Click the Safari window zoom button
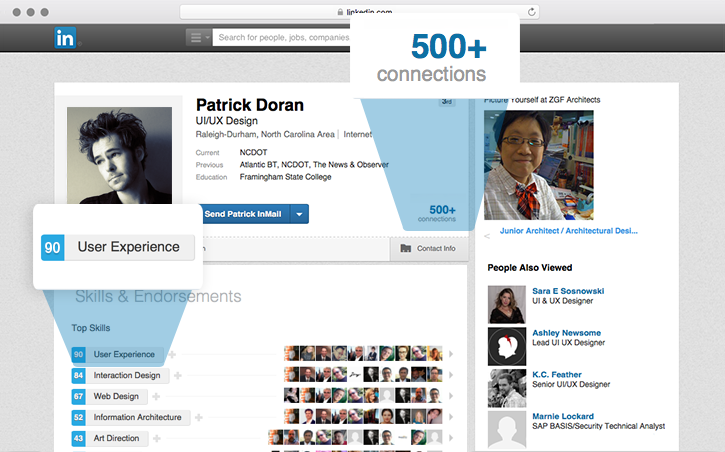 tap(44, 12)
